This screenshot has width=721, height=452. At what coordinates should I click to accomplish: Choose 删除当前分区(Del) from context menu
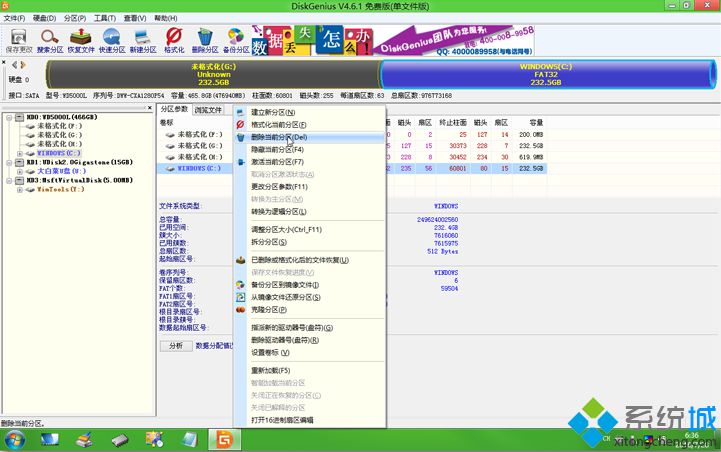pos(309,137)
